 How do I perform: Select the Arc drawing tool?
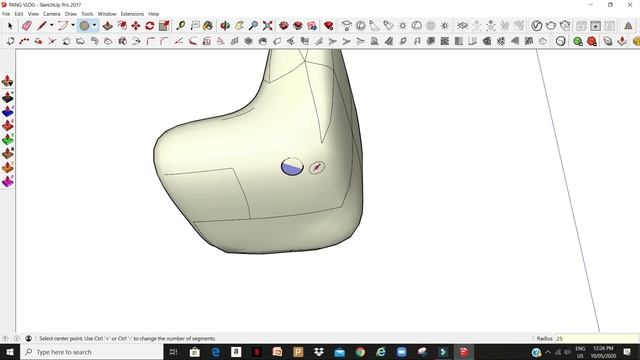coord(63,26)
